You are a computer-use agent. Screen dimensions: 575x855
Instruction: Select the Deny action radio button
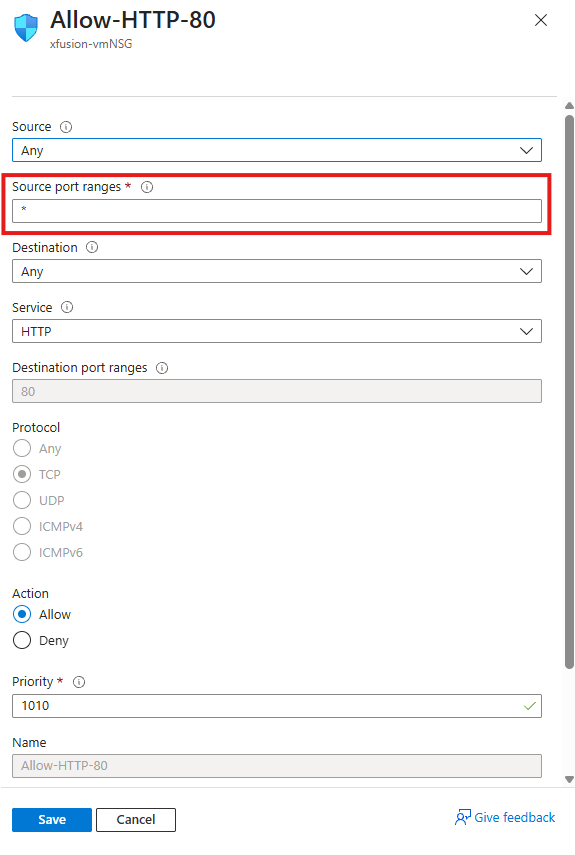click(22, 640)
